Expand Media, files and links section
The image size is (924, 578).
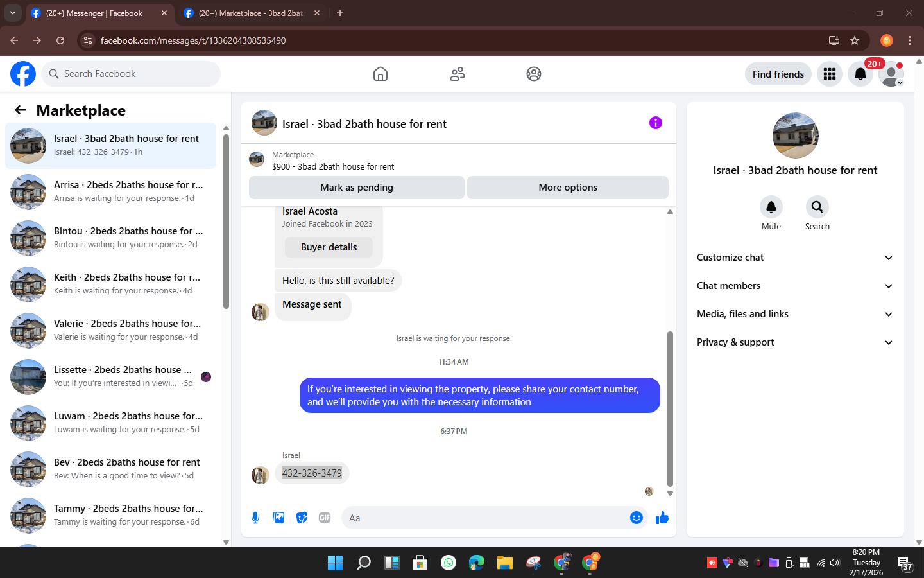(795, 314)
